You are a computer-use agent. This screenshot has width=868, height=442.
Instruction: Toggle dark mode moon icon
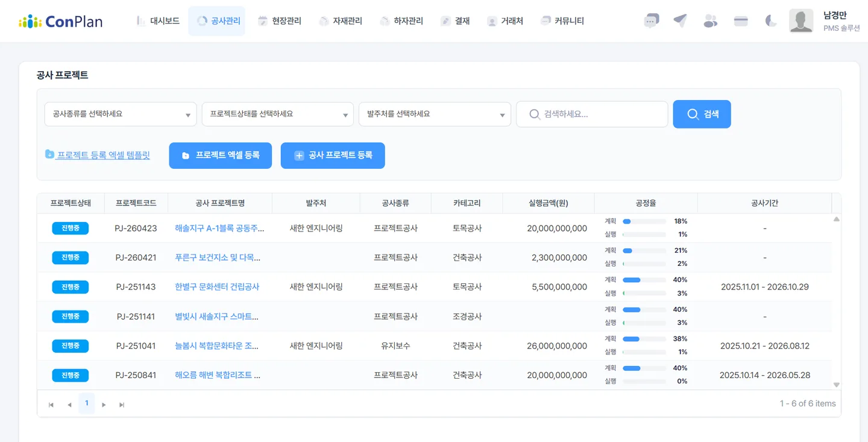tap(771, 21)
